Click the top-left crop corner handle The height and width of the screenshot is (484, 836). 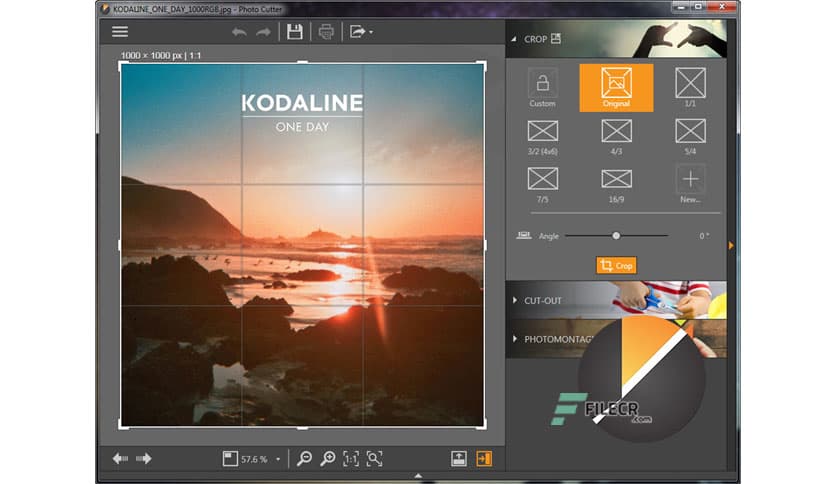coord(122,64)
